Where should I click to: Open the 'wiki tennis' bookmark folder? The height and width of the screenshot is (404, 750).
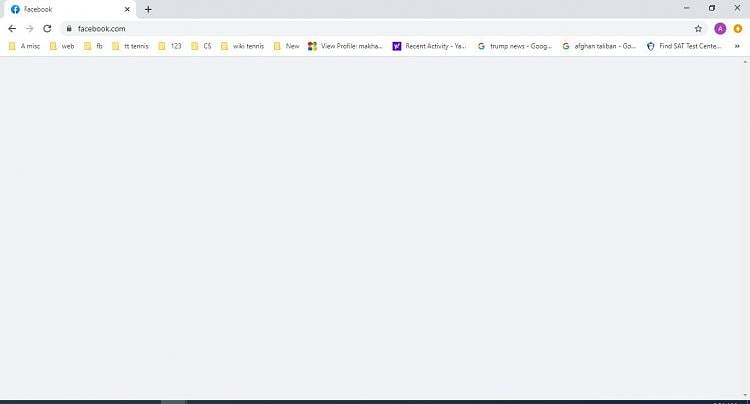point(243,46)
